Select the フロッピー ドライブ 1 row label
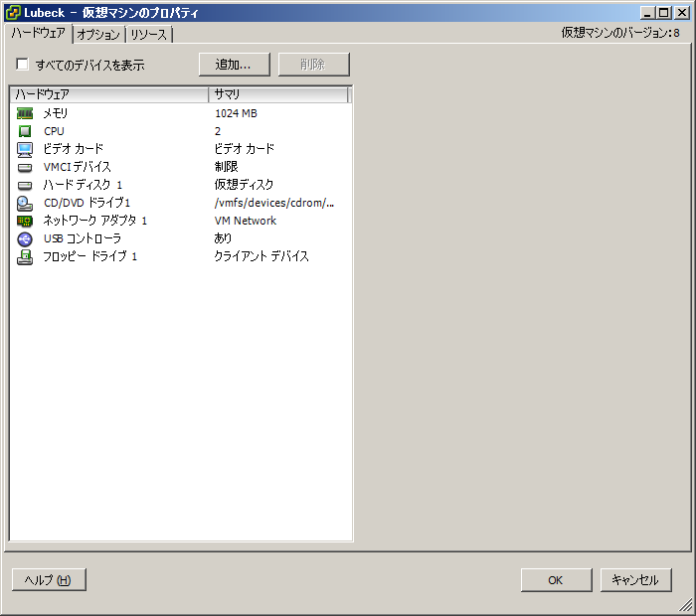 click(x=90, y=256)
